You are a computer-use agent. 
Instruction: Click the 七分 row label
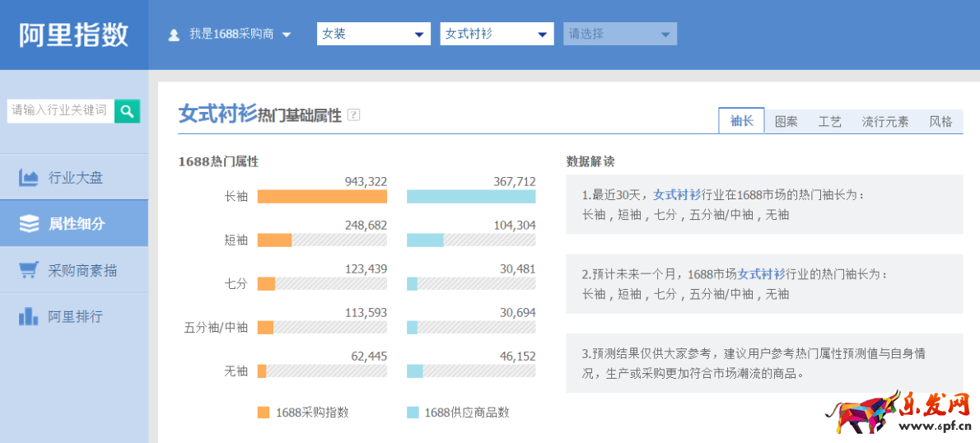click(236, 284)
